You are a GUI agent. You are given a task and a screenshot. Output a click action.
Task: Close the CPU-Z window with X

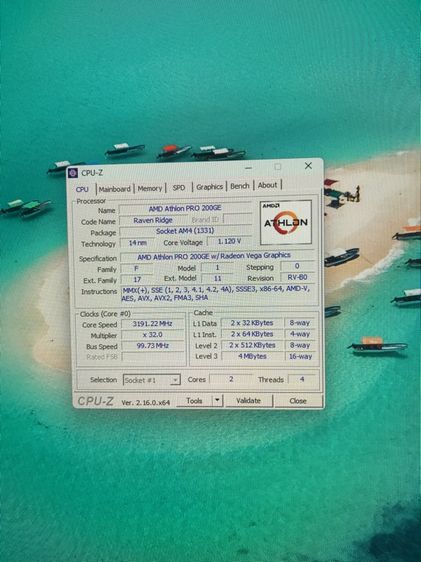tap(308, 166)
